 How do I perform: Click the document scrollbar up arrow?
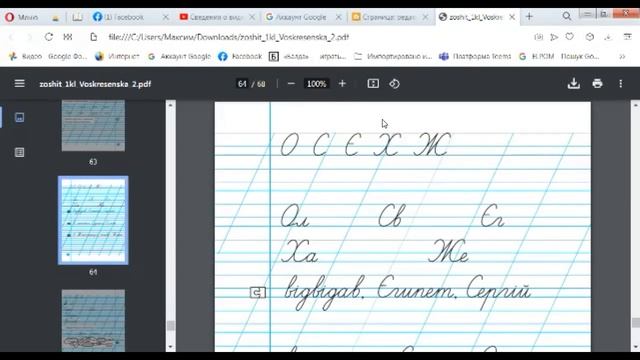(636, 105)
